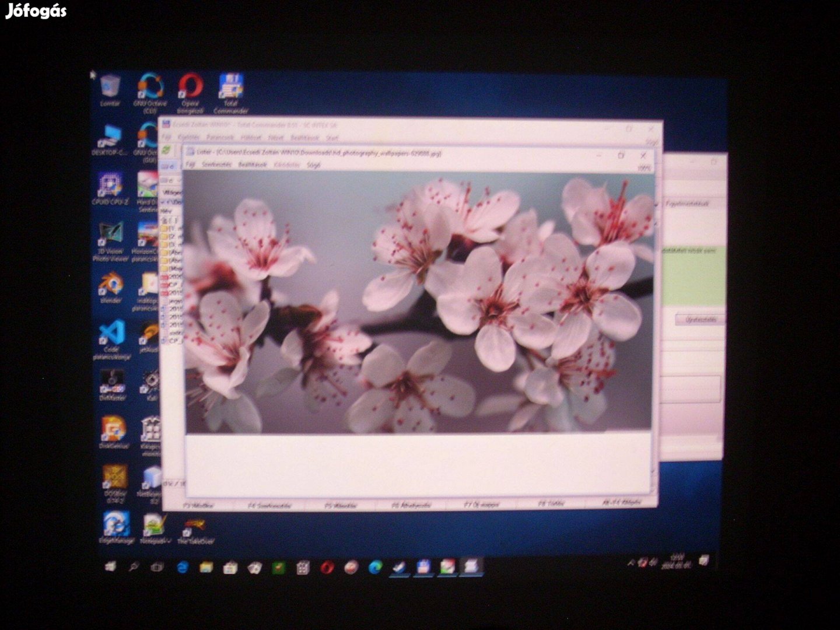
Task: Maximize the Lister window
Action: click(x=621, y=155)
